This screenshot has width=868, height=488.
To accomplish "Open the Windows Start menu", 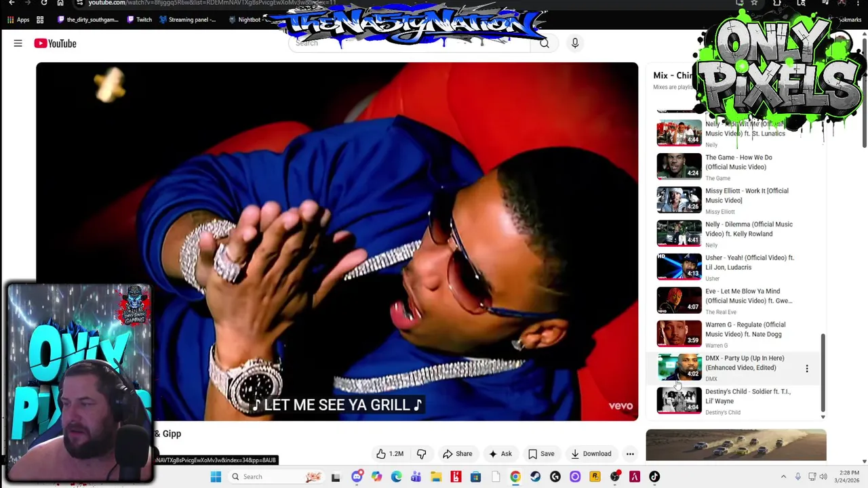I will tap(216, 476).
